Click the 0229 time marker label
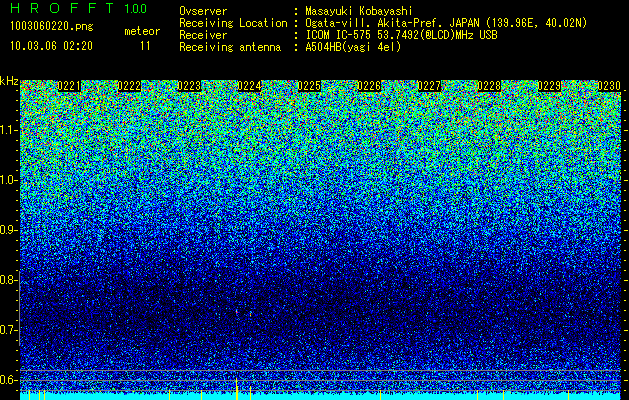Viewport: 629px width, 400px height. point(550,86)
